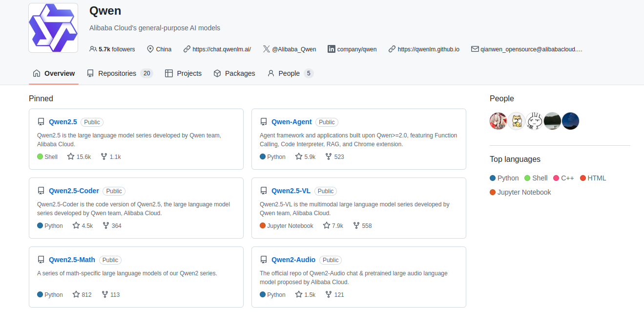
Task: Click the LinkedIn logo icon
Action: click(332, 49)
